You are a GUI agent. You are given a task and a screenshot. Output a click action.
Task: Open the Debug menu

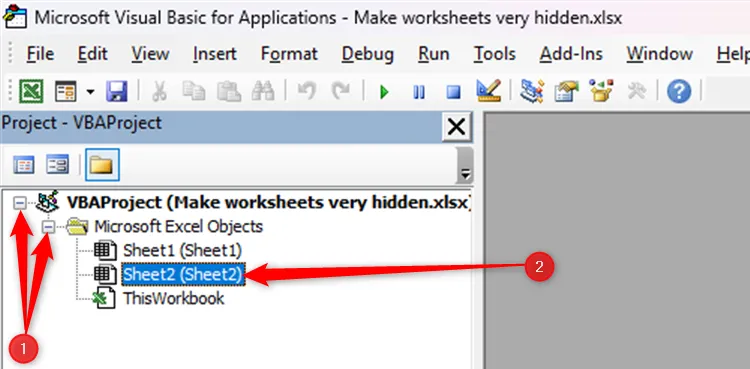click(x=367, y=54)
